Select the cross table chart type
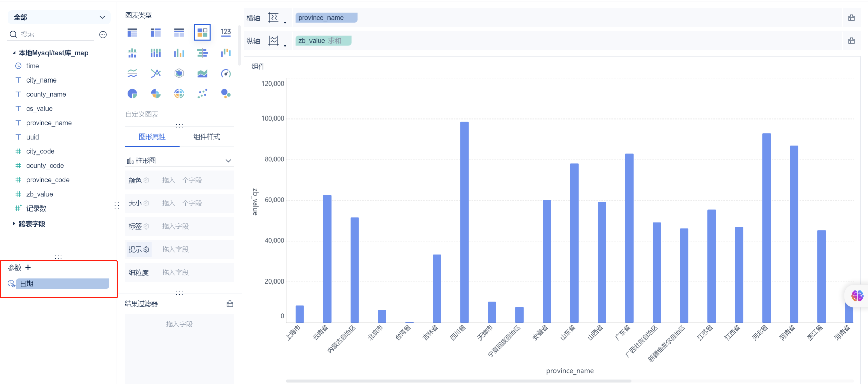Viewport: 868px width, 384px height. [x=156, y=33]
